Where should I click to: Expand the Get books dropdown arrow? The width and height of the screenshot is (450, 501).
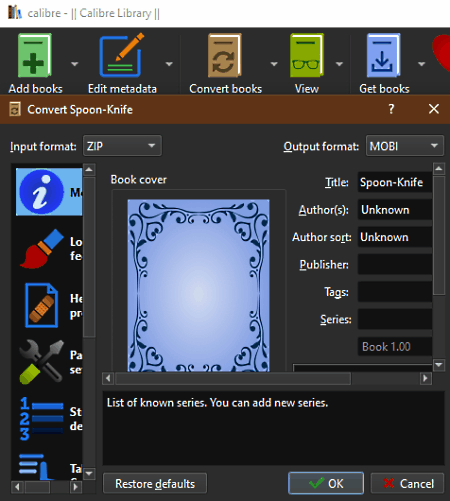coord(421,64)
